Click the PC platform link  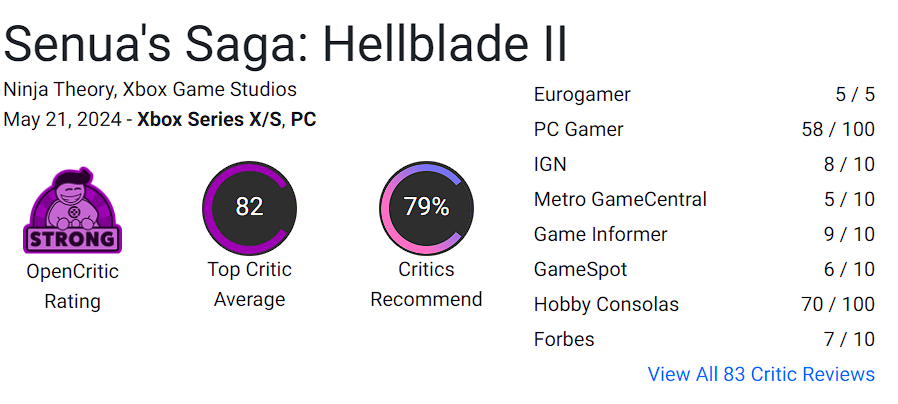304,120
